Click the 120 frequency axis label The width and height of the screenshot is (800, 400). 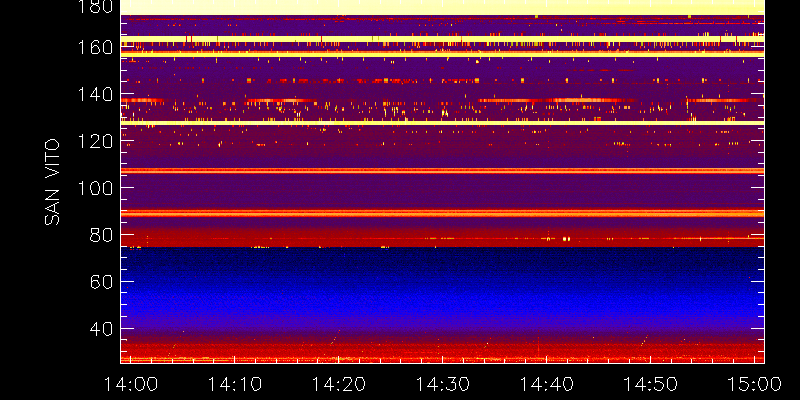point(94,141)
